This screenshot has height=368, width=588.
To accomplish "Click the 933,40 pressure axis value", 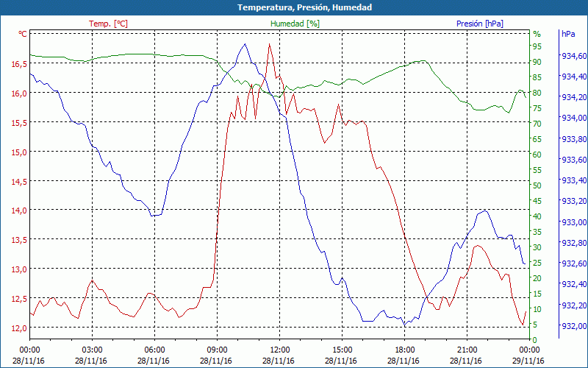I will [574, 180].
